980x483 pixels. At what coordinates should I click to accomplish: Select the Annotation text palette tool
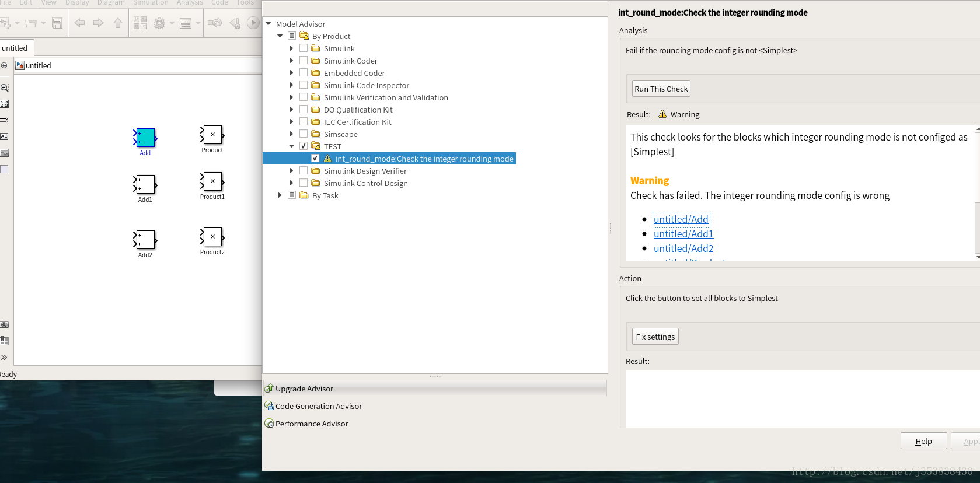(5, 136)
